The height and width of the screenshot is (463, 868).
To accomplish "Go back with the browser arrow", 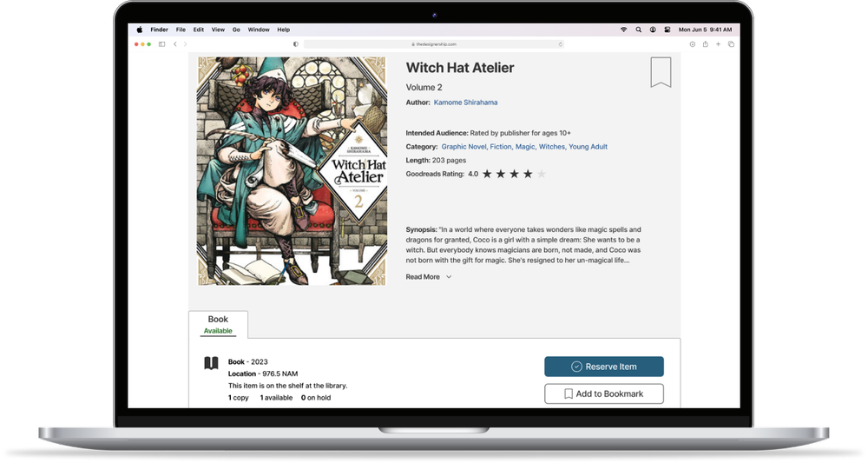I will tap(175, 44).
